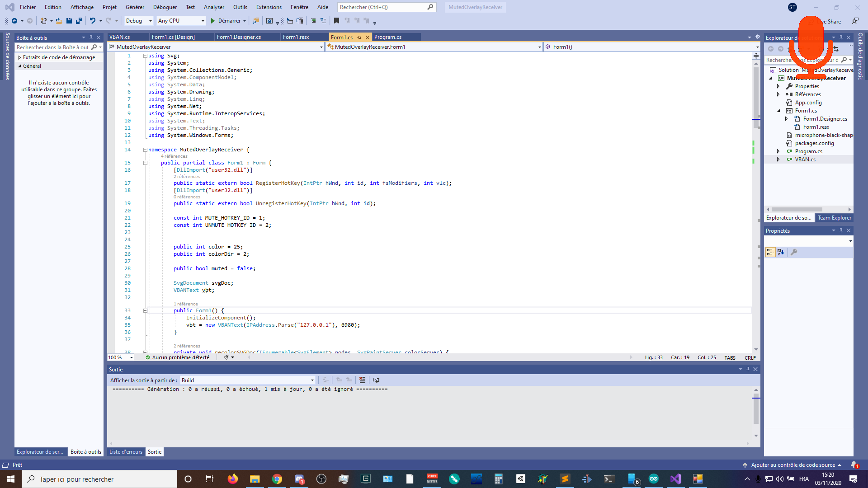Screen dimensions: 868x488
Task: Open Task View from the taskbar
Action: click(210, 479)
